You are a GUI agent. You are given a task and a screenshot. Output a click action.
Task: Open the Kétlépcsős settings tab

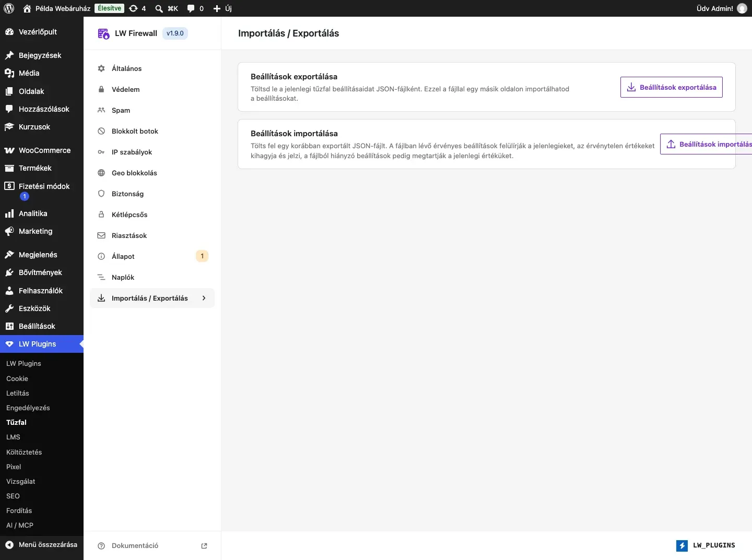tap(152, 215)
